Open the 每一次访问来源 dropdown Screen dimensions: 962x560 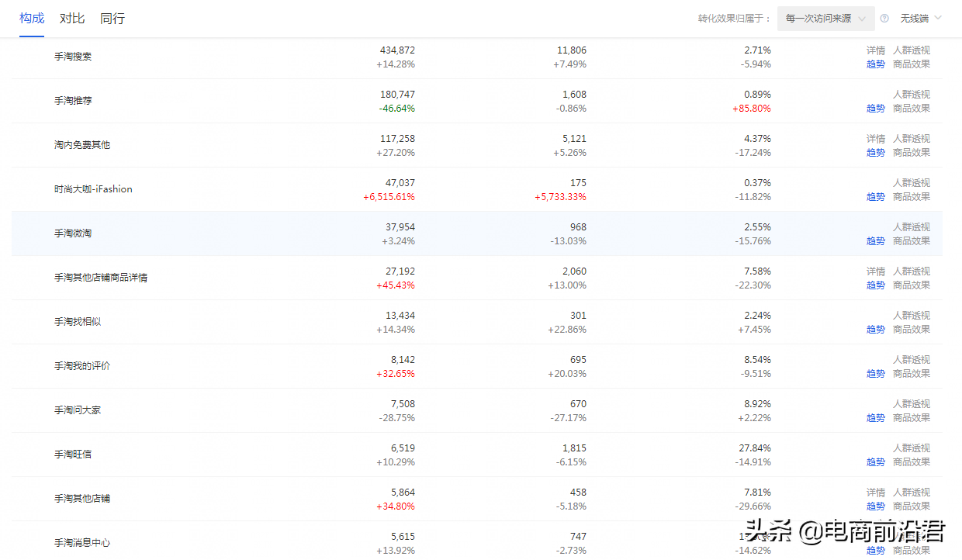(x=825, y=19)
